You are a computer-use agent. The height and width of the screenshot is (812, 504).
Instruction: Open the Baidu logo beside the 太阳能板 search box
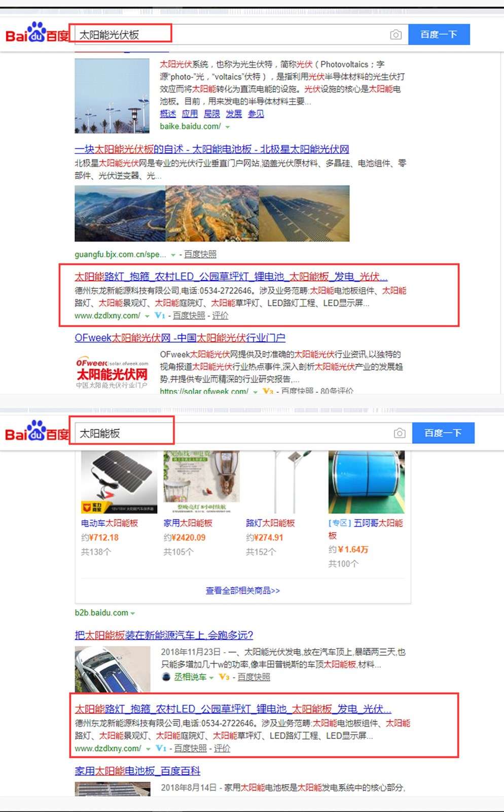(x=37, y=431)
